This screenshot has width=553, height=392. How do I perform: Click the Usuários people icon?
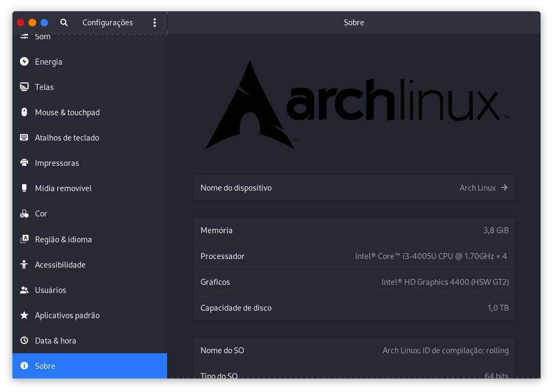click(24, 290)
